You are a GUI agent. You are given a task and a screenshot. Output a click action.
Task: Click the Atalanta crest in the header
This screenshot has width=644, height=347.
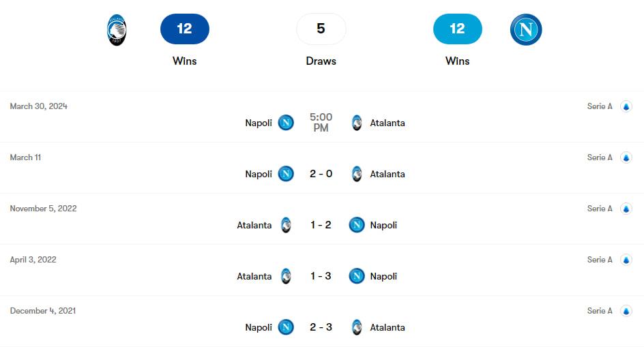(x=117, y=30)
